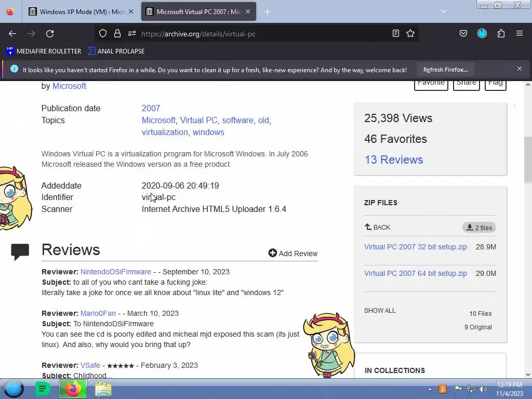532x399 pixels.
Task: Close the Windows XP Mode (VM) tab
Action: point(131,11)
